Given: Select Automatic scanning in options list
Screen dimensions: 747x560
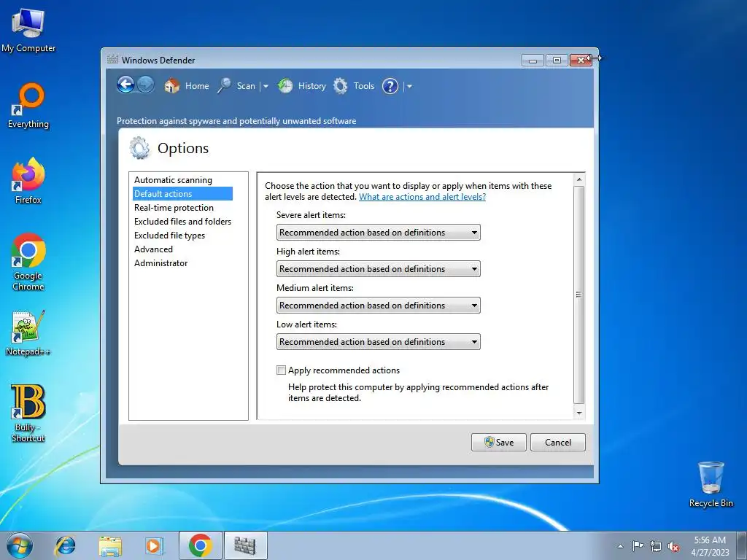Looking at the screenshot, I should [x=173, y=180].
